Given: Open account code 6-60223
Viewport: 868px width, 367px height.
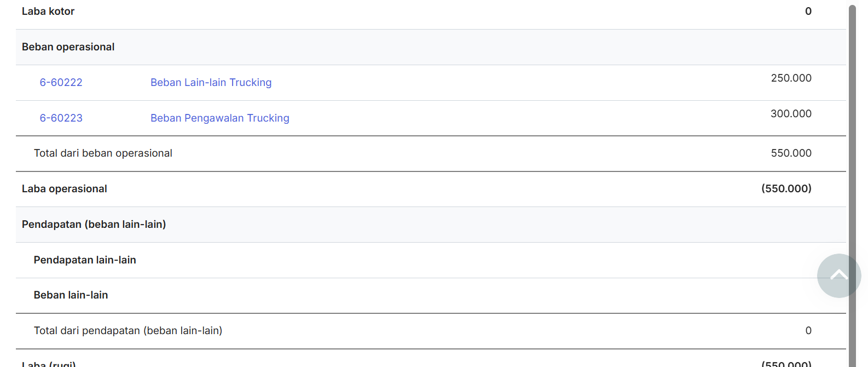Looking at the screenshot, I should pos(61,118).
